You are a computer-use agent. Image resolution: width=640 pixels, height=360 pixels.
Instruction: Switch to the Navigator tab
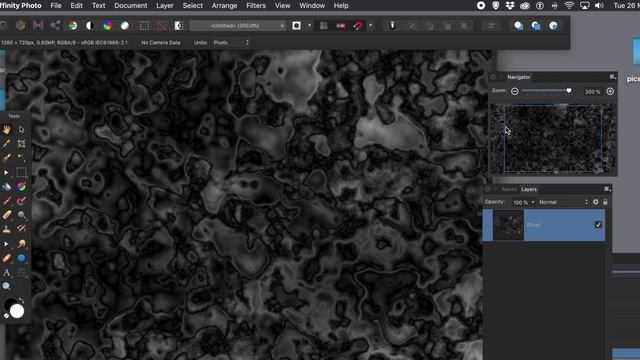pos(519,77)
